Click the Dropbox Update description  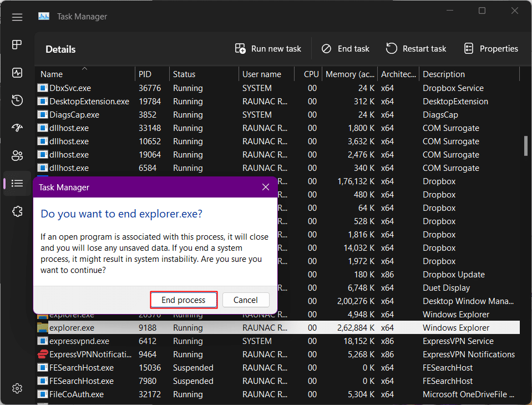point(454,275)
